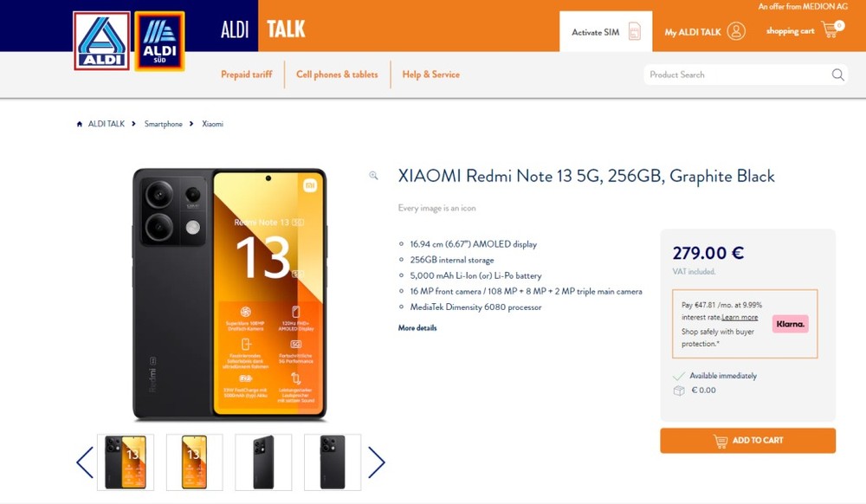Go to Smartphone breadcrumb link
The height and width of the screenshot is (504, 866).
(x=164, y=124)
